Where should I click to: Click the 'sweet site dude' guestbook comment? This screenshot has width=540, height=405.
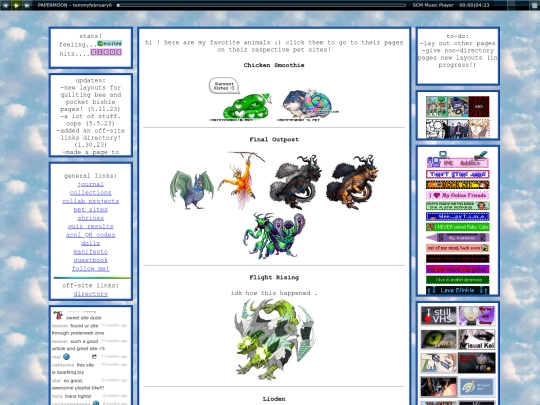click(84, 318)
